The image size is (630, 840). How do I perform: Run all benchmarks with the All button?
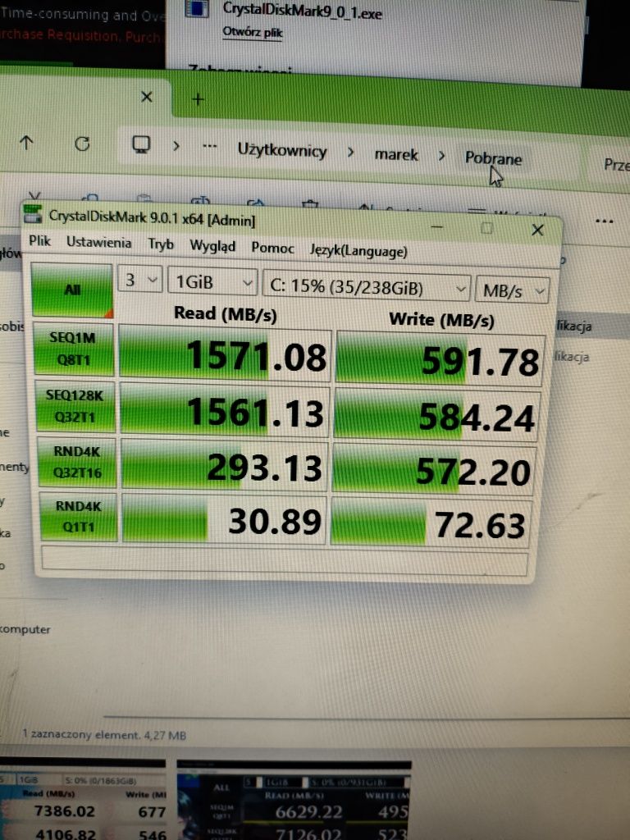pyautogui.click(x=72, y=290)
